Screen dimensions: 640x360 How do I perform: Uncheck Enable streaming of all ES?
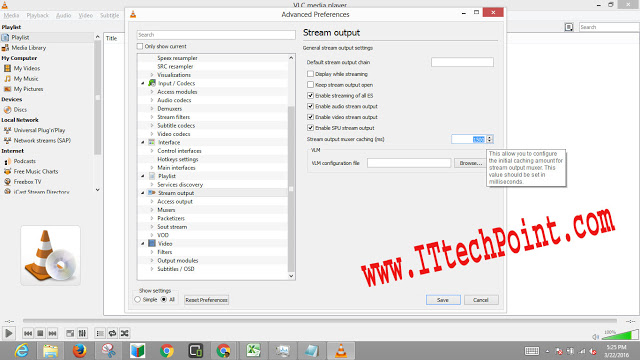pos(310,96)
